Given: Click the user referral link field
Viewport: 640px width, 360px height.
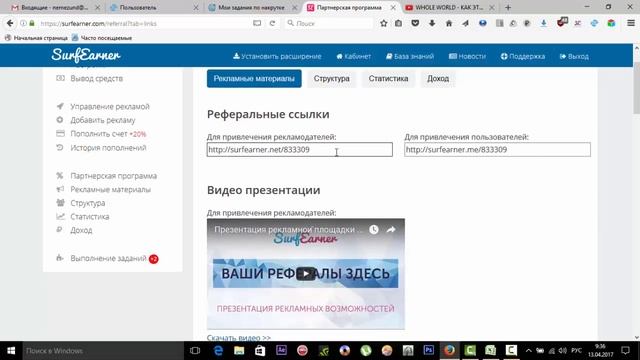Looking at the screenshot, I should [497, 149].
